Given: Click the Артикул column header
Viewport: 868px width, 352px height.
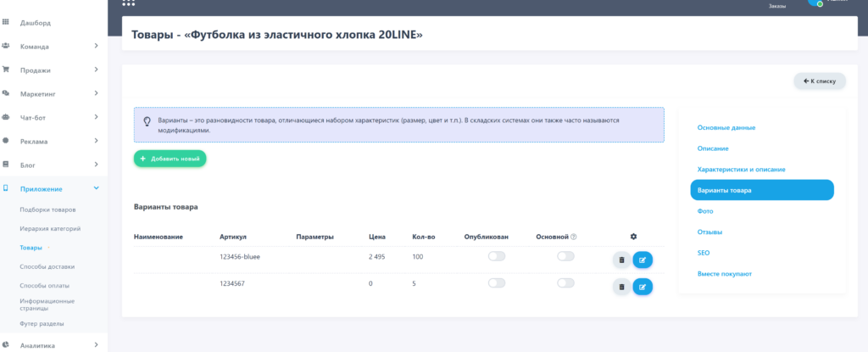Looking at the screenshot, I should (x=233, y=237).
